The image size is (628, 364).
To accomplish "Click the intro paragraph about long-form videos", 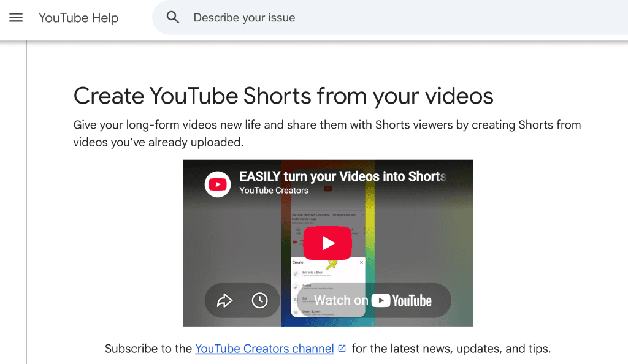I will 327,134.
